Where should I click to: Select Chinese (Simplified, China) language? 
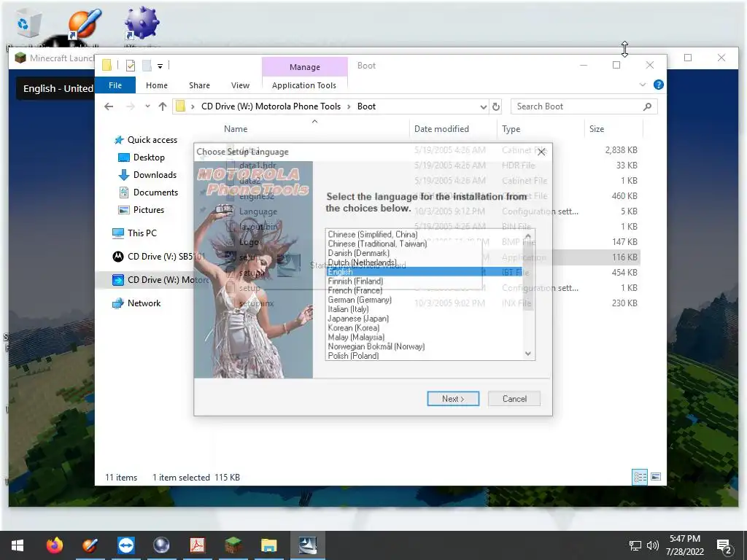(373, 234)
